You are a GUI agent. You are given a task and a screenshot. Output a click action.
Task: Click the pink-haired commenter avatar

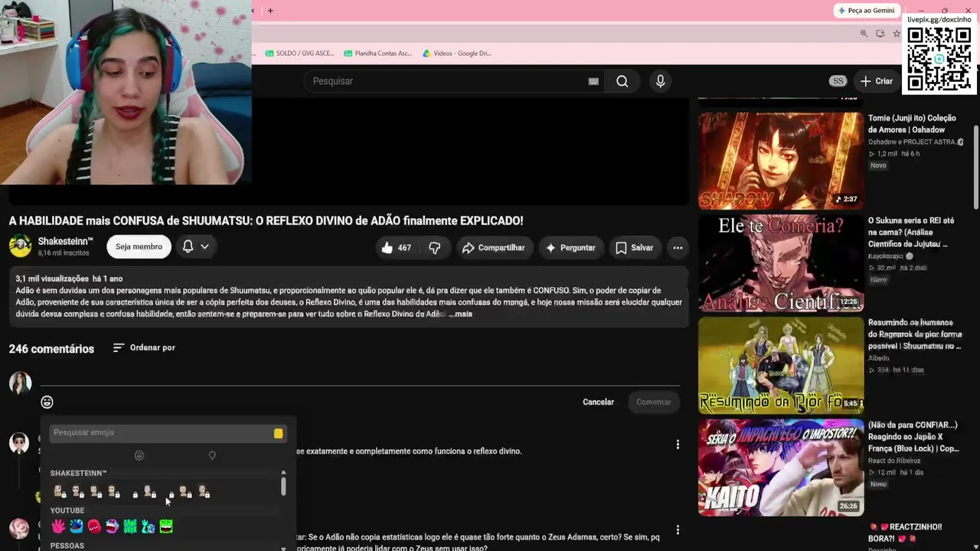click(x=19, y=529)
